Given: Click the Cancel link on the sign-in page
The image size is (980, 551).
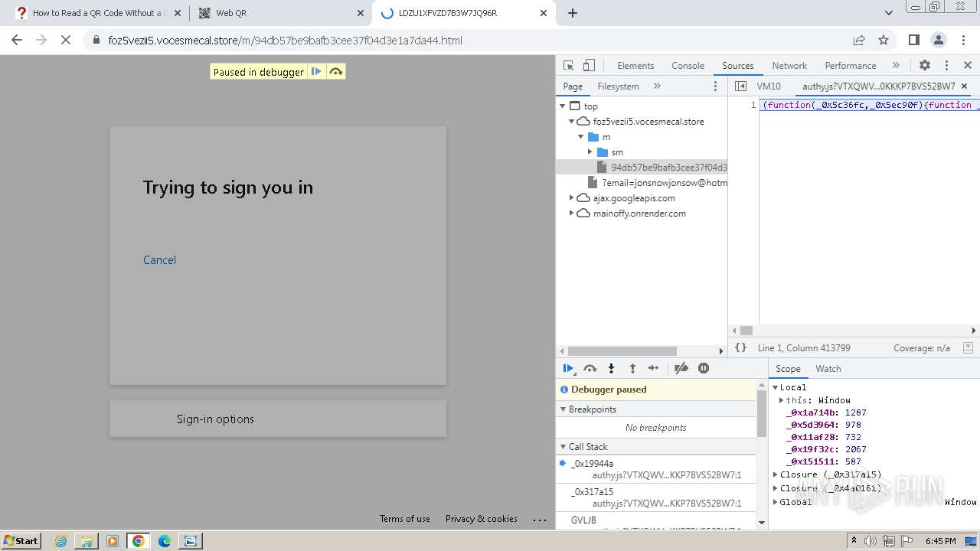Looking at the screenshot, I should tap(159, 260).
